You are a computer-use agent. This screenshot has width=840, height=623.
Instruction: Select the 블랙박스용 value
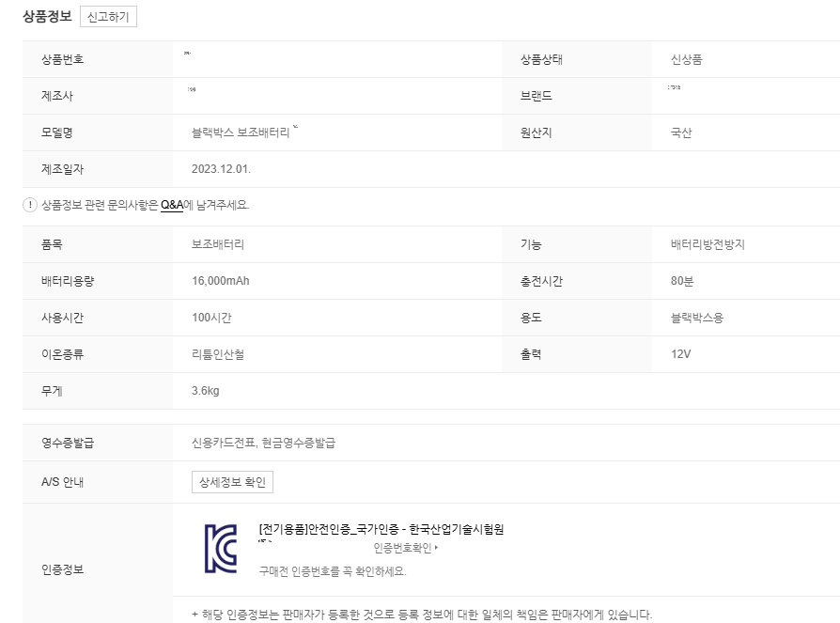pos(697,318)
